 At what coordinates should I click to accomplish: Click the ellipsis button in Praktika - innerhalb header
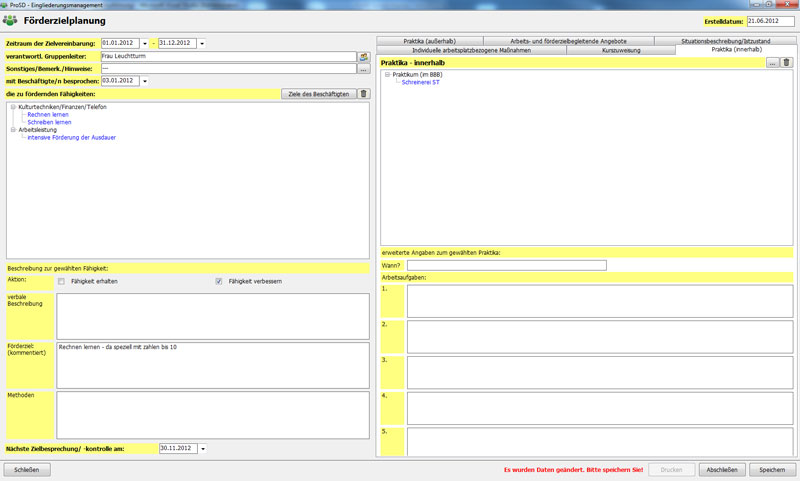[772, 63]
